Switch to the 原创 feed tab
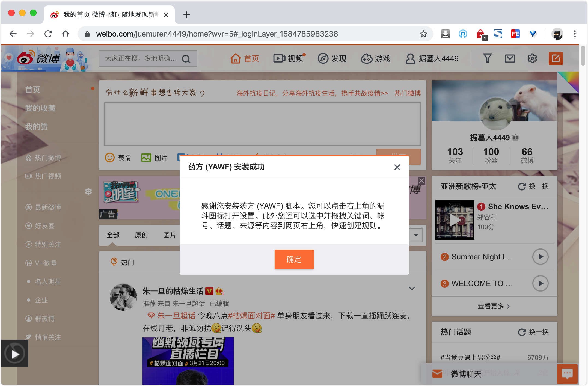The height and width of the screenshot is (386, 588). coord(141,235)
